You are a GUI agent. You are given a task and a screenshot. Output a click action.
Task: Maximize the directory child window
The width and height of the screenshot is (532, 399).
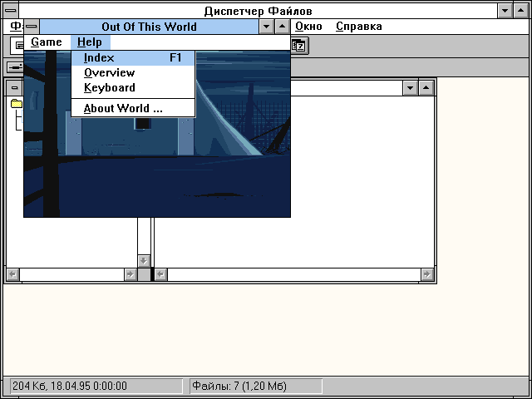pyautogui.click(x=426, y=88)
